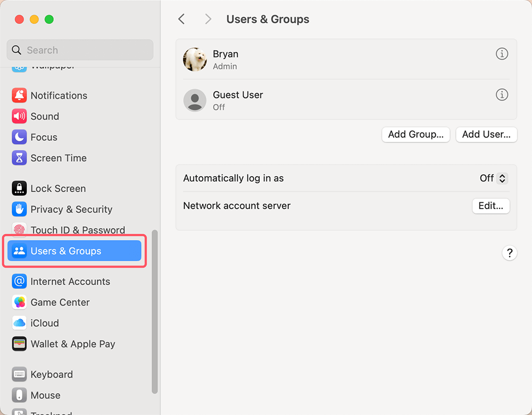The image size is (532, 415).
Task: Open Game Center via colorful icon
Action: coord(19,302)
